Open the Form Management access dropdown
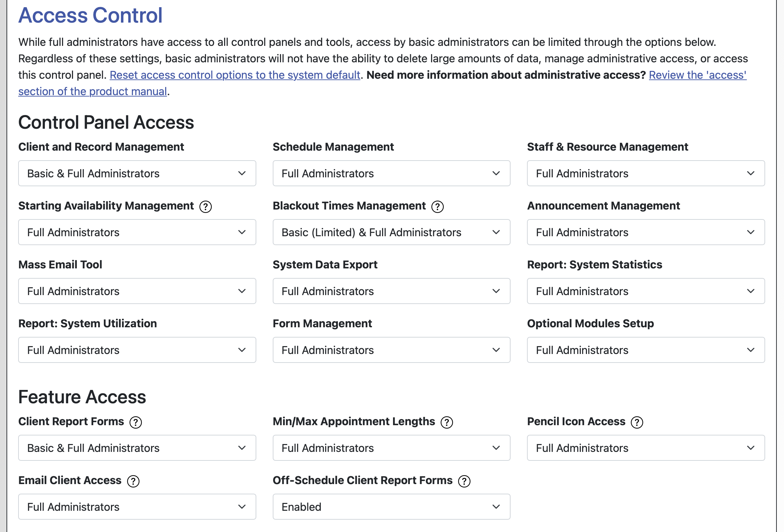 [391, 350]
